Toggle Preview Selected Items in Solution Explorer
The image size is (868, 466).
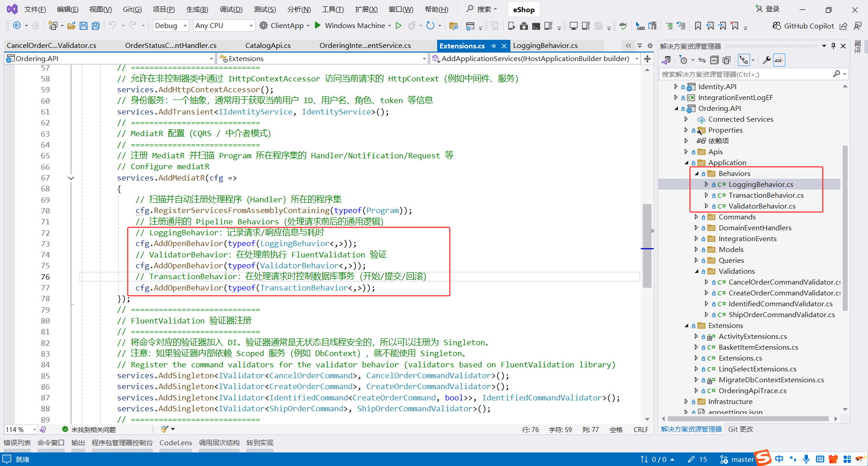(779, 60)
